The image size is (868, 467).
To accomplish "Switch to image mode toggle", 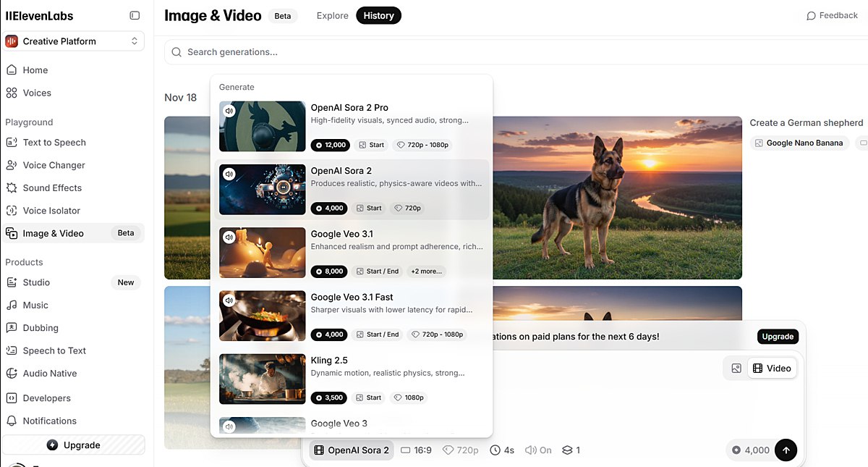I will tap(736, 368).
